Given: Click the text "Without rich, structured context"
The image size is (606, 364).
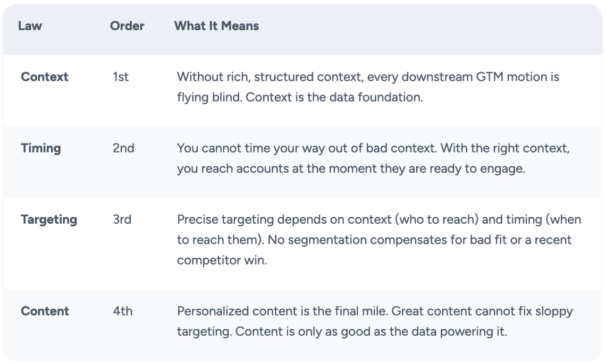Looking at the screenshot, I should 270,77.
